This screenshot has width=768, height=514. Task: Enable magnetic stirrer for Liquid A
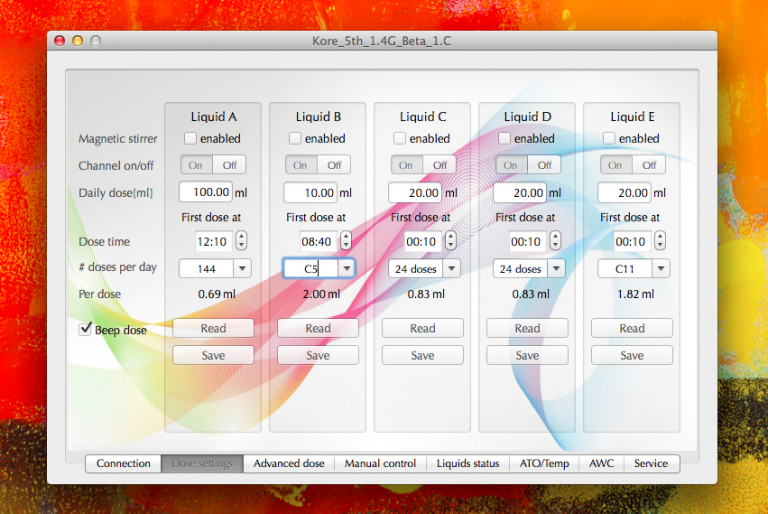[x=190, y=139]
